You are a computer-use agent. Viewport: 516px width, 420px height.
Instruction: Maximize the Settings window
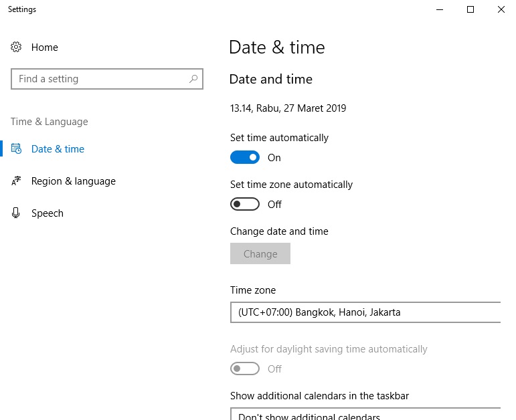(x=470, y=9)
